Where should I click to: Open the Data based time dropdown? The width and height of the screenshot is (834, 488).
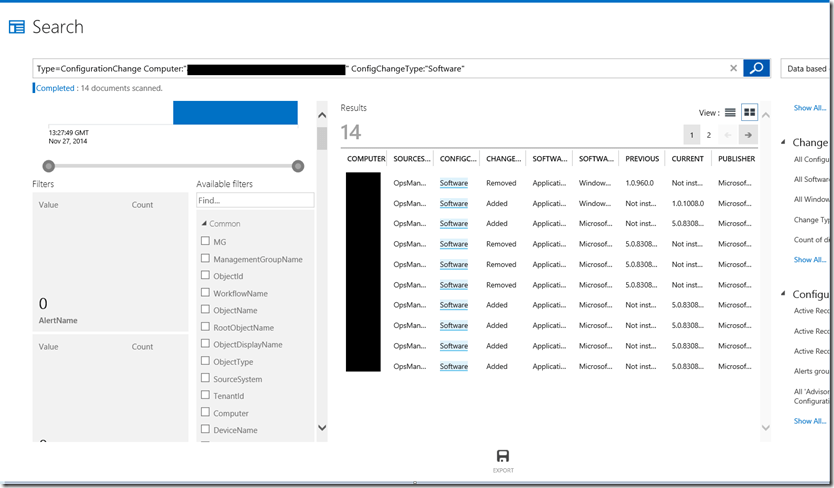point(806,68)
